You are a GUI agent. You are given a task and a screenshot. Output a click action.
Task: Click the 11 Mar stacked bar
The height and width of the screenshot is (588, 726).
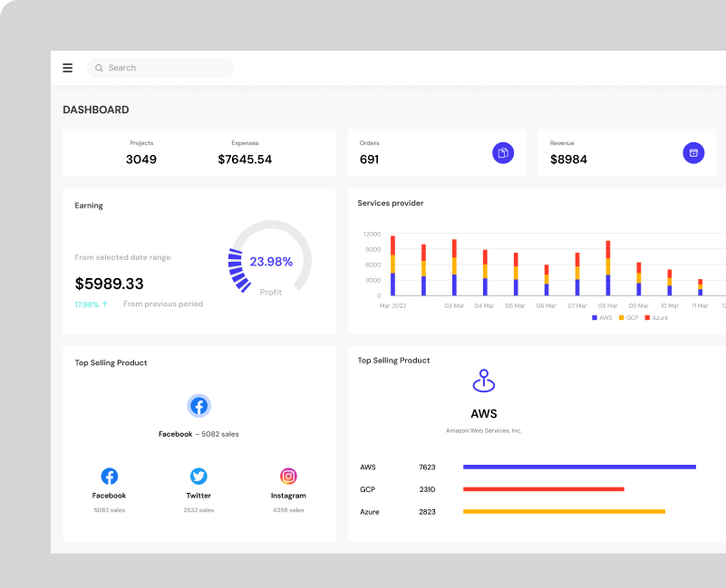coord(700,287)
